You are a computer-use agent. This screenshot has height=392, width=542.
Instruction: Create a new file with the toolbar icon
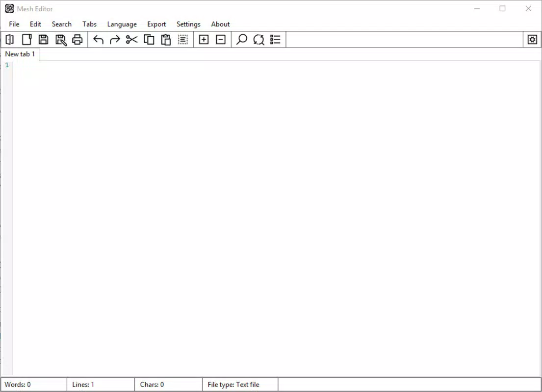(x=26, y=39)
